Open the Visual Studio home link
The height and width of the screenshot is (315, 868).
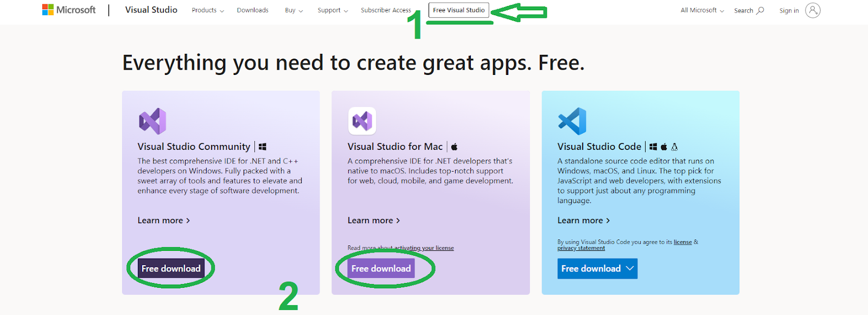click(151, 10)
